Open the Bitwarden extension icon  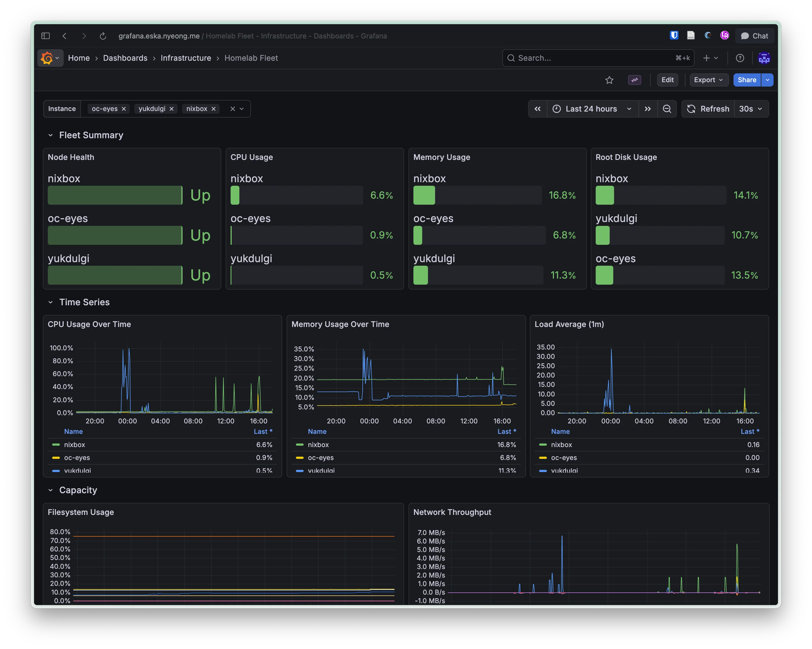pos(674,35)
